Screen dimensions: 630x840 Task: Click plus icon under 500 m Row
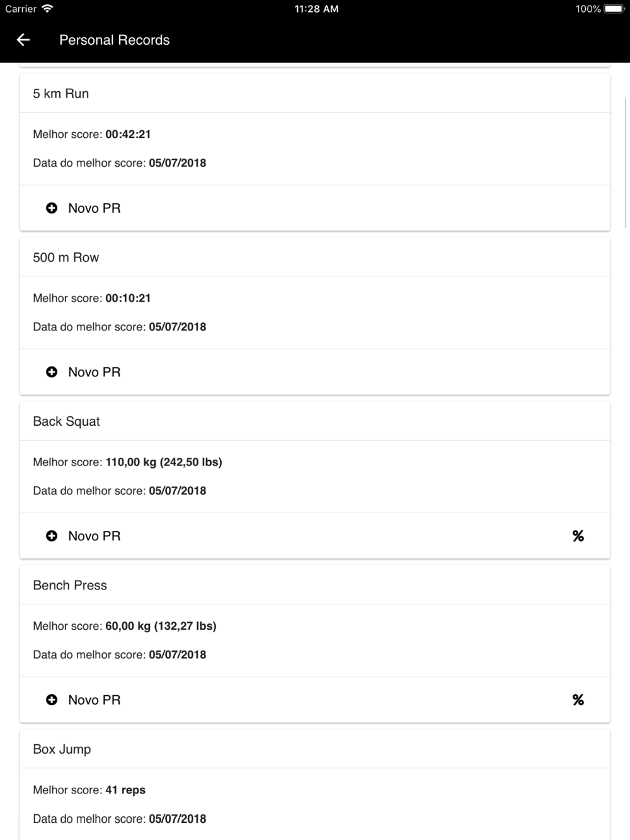click(52, 372)
